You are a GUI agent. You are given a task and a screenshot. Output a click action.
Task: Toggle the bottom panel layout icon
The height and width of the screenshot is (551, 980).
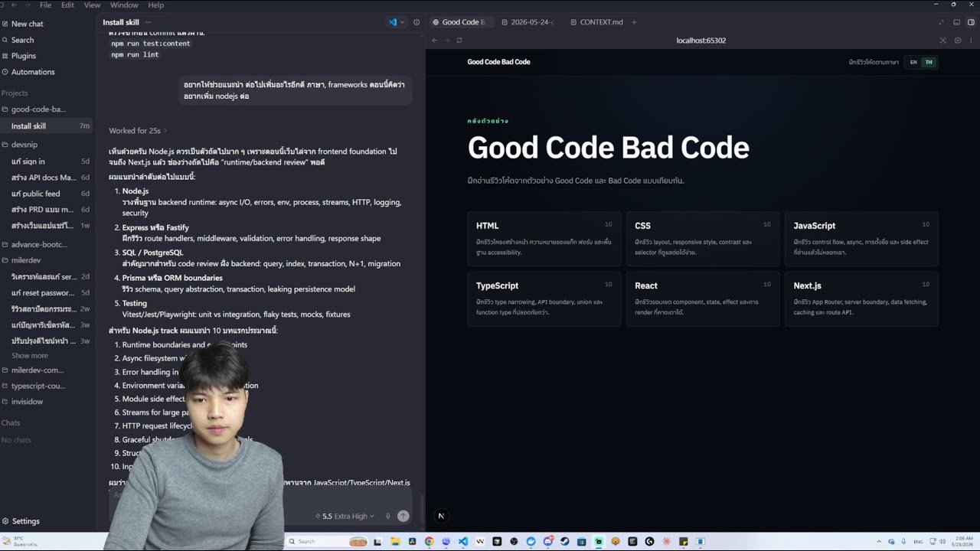(x=957, y=22)
